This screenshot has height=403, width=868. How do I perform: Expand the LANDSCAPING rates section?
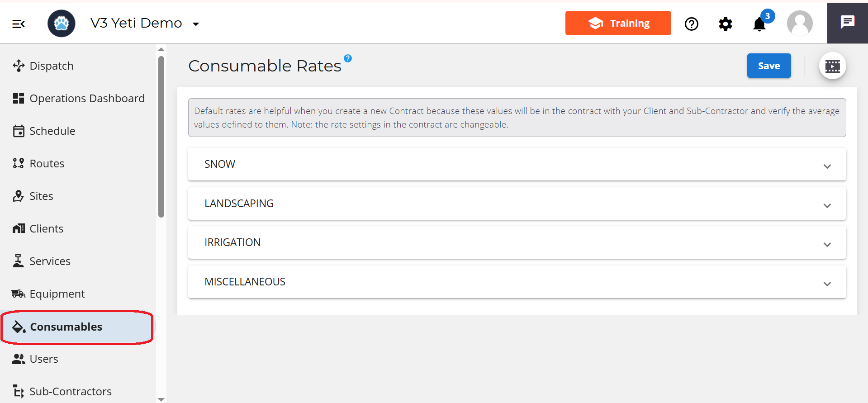click(x=517, y=204)
